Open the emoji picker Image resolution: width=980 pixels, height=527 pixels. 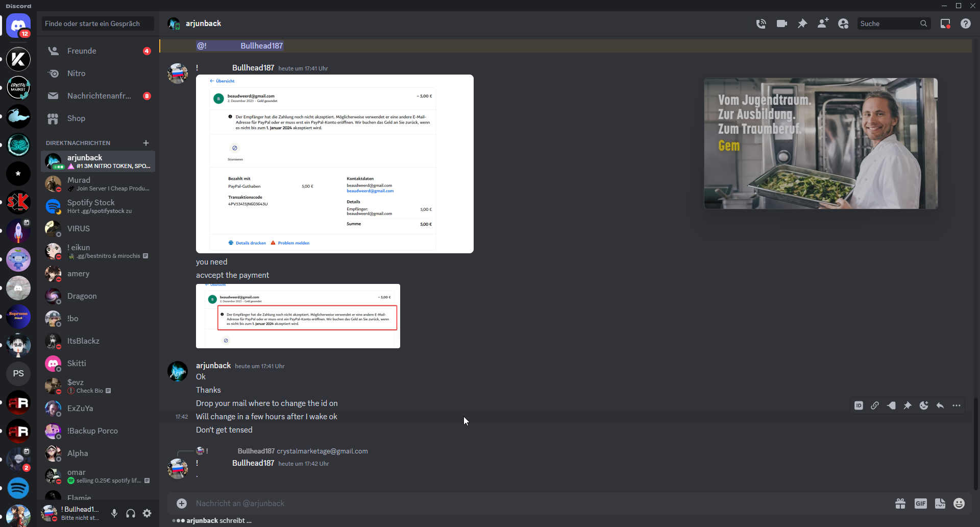959,504
